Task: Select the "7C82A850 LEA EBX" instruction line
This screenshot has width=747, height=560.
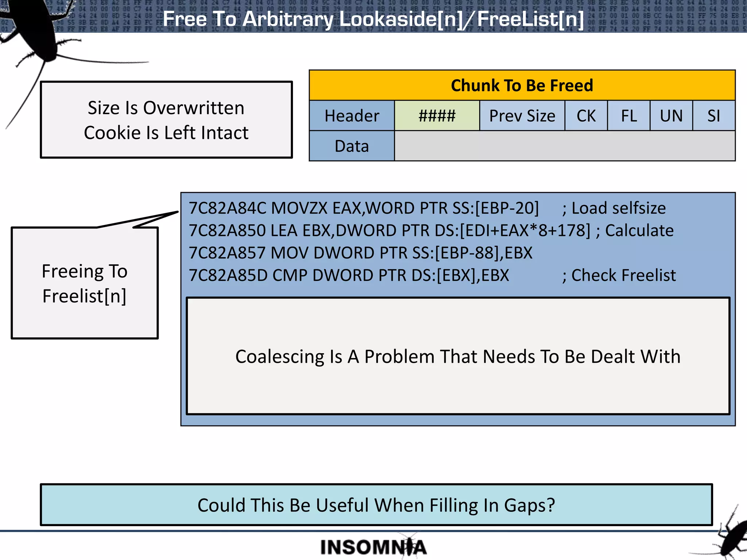Action: [389, 230]
